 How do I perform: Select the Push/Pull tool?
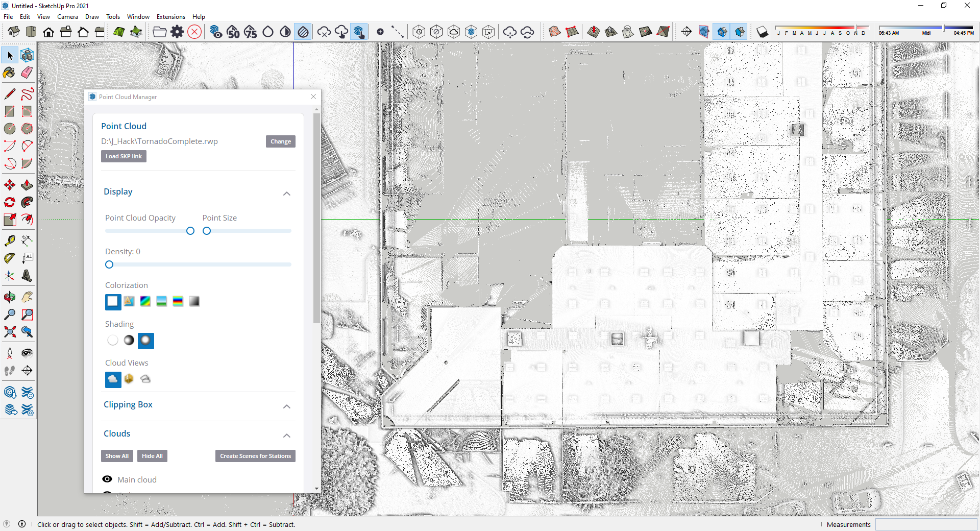click(27, 185)
